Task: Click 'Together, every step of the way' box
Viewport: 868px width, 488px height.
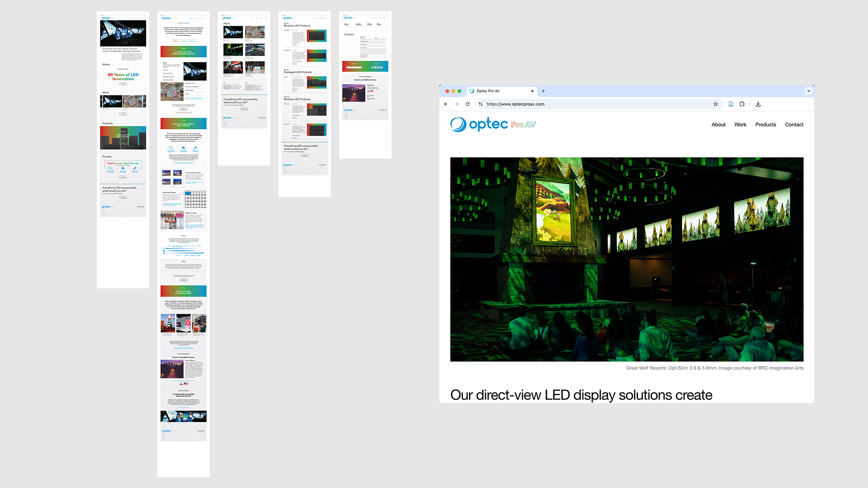Action: [x=123, y=167]
